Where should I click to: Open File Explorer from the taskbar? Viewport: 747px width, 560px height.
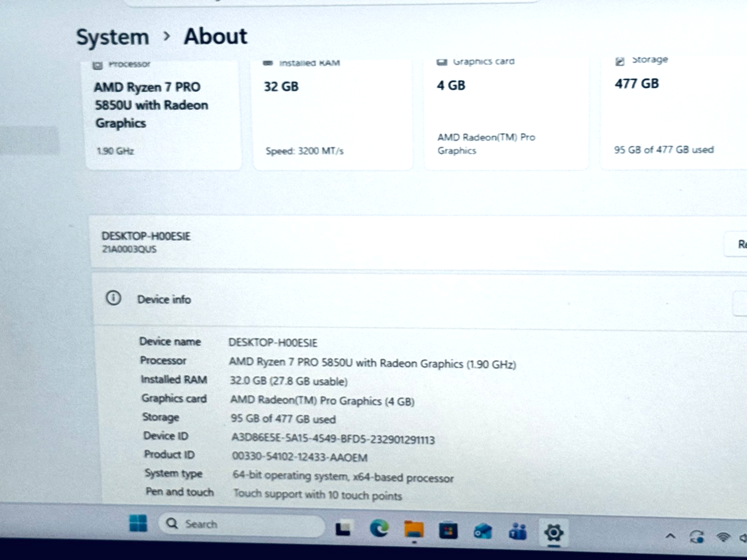click(414, 530)
